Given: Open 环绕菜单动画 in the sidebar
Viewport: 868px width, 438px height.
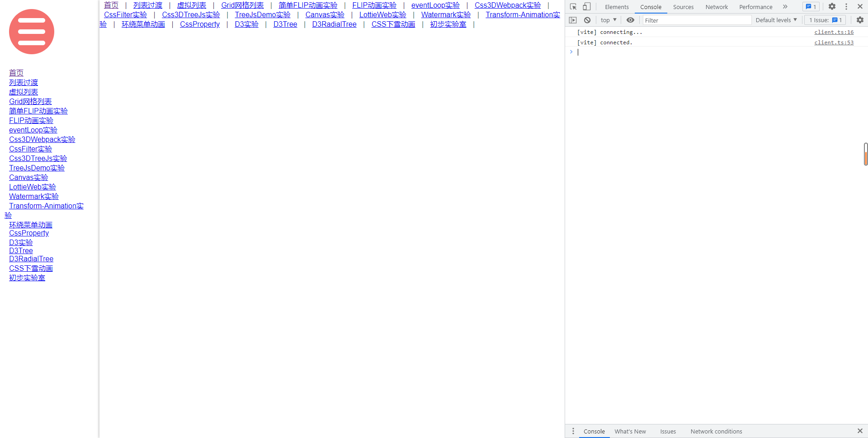Looking at the screenshot, I should pyautogui.click(x=31, y=225).
